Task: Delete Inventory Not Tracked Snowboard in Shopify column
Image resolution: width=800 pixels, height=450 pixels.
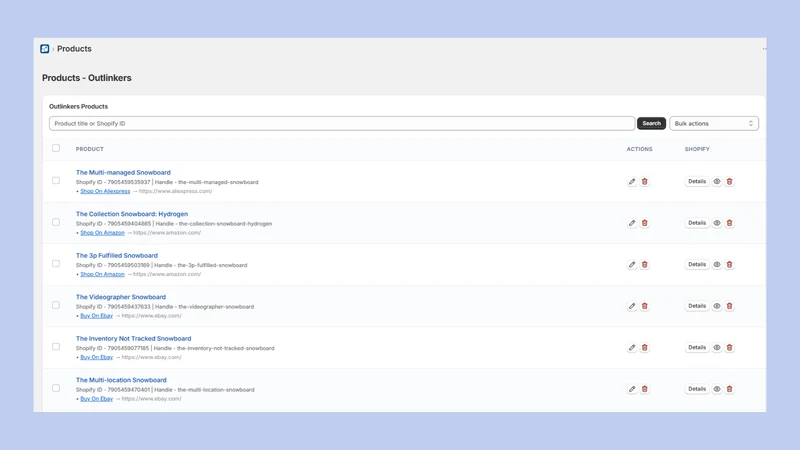Action: [x=730, y=347]
